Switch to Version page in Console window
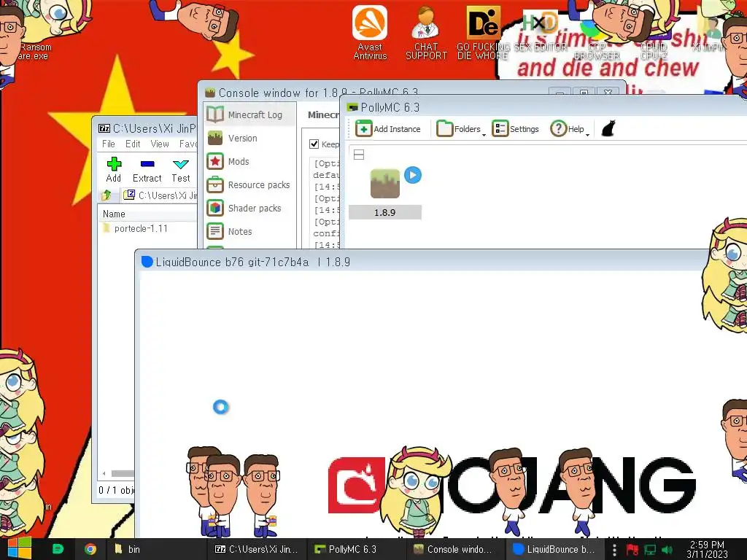Viewport: 747px width, 560px height. [249, 138]
